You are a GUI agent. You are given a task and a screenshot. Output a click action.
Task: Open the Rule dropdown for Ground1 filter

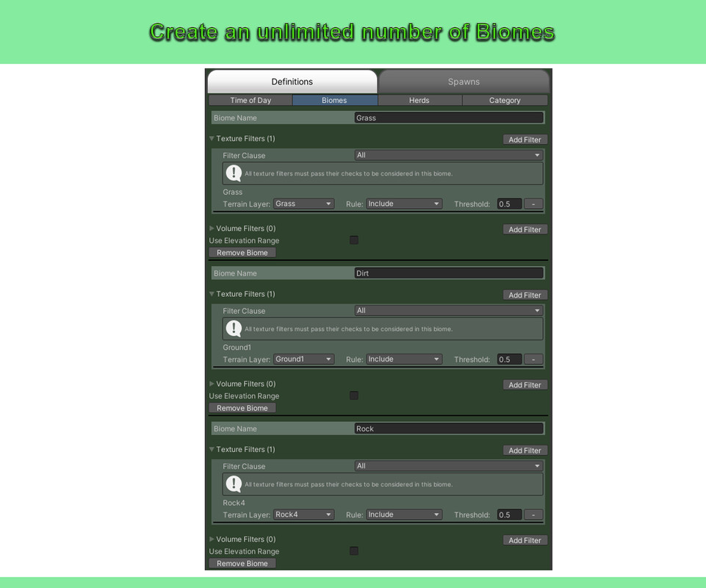404,359
